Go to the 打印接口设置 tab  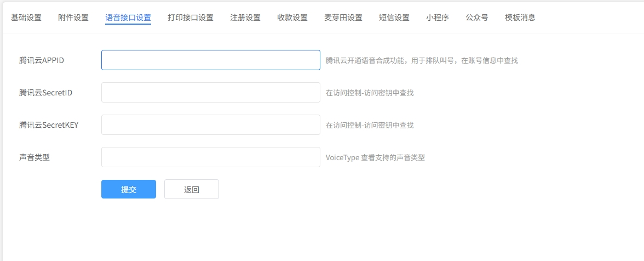click(x=191, y=18)
